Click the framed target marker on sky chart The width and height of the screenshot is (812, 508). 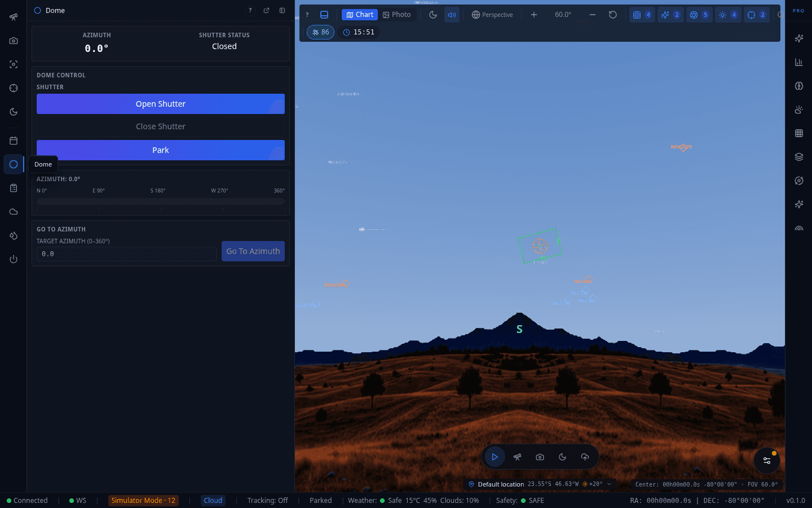[540, 246]
